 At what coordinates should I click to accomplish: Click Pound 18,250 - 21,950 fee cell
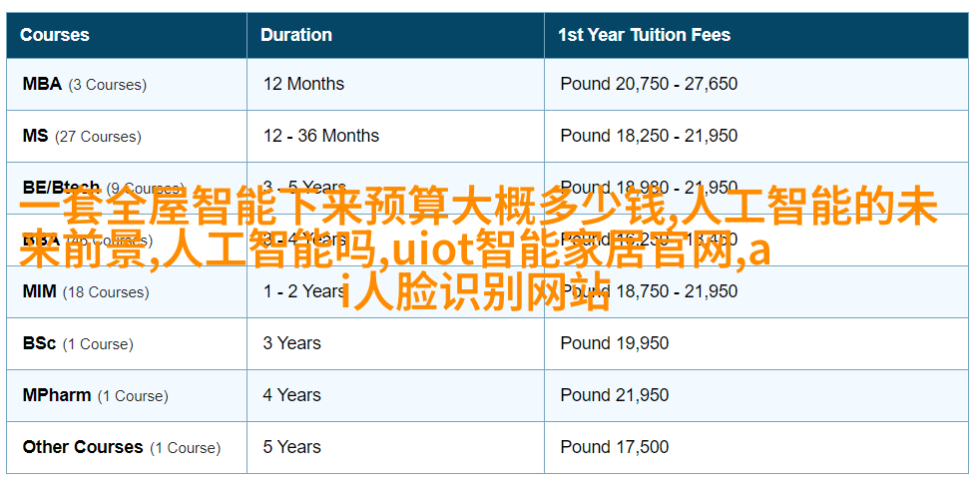649,136
